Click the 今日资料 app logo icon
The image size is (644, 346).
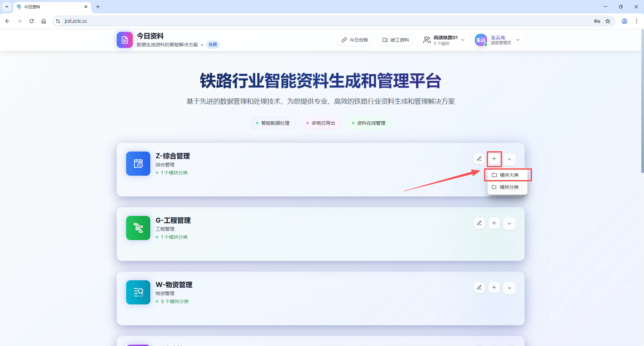pos(124,40)
